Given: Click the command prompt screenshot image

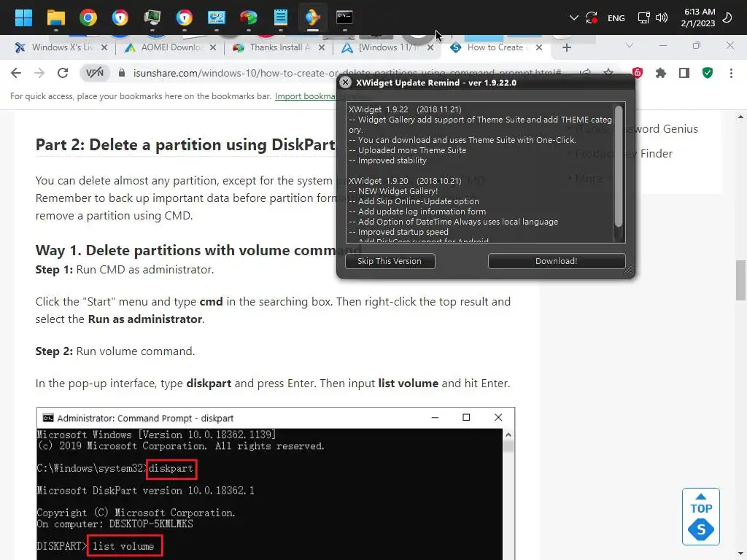Looking at the screenshot, I should click(x=275, y=483).
